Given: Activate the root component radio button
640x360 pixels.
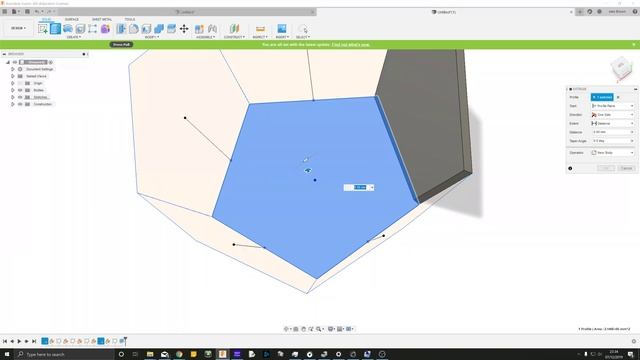Looking at the screenshot, I should pos(51,62).
